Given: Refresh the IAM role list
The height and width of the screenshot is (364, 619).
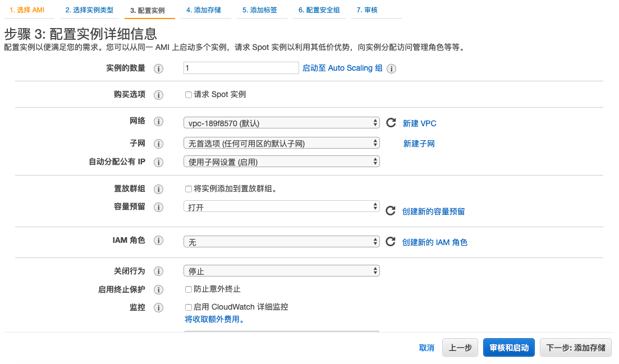Looking at the screenshot, I should click(x=391, y=241).
